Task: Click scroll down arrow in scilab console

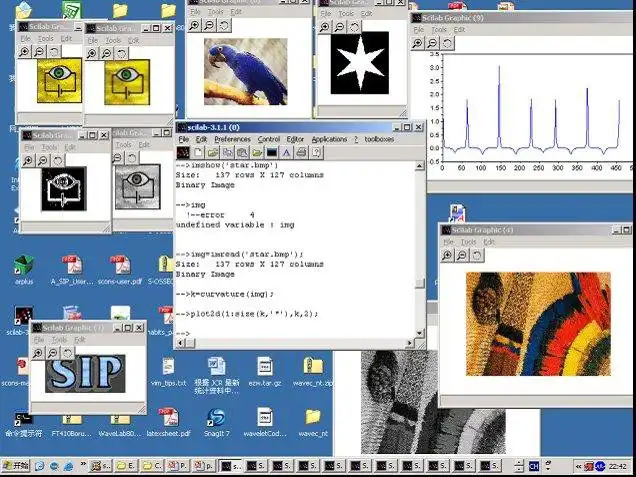Action: 420,333
